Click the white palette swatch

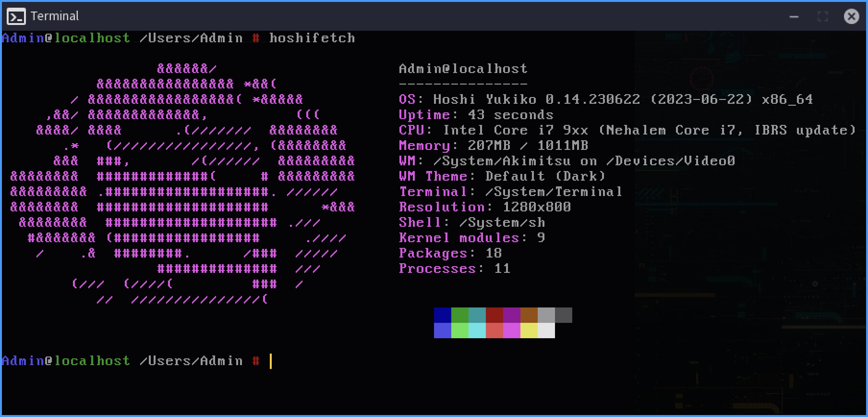coord(546,331)
